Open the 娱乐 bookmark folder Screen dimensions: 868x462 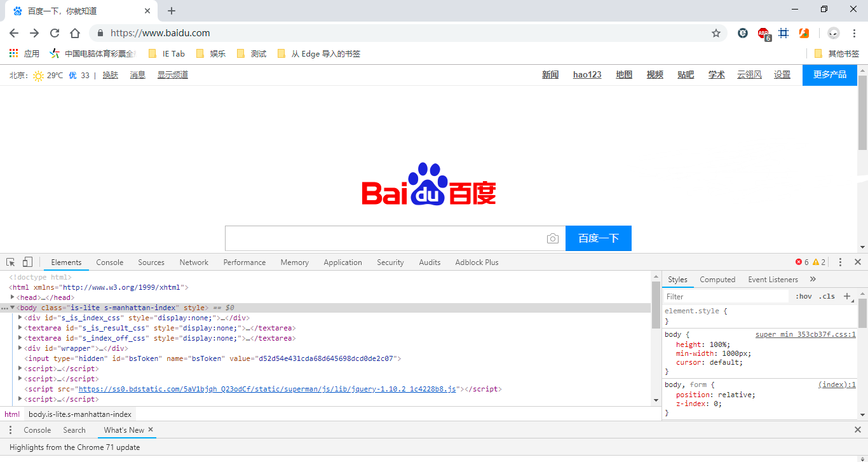(x=211, y=54)
